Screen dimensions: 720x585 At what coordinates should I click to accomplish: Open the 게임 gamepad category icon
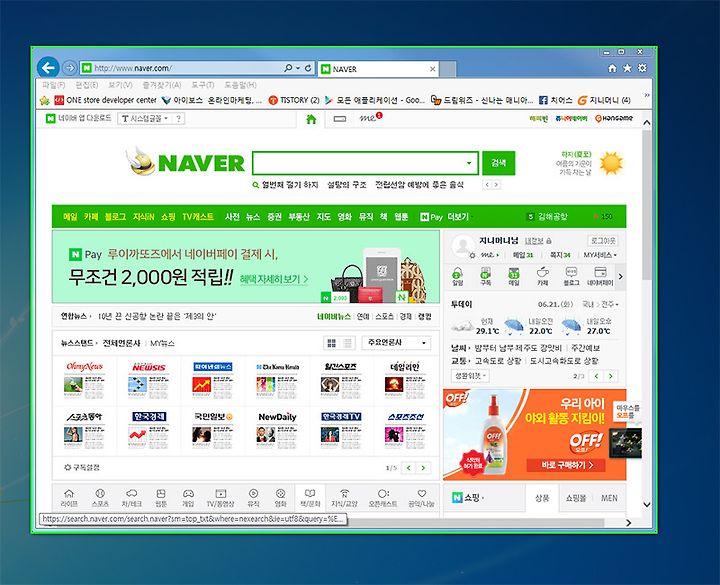point(188,498)
